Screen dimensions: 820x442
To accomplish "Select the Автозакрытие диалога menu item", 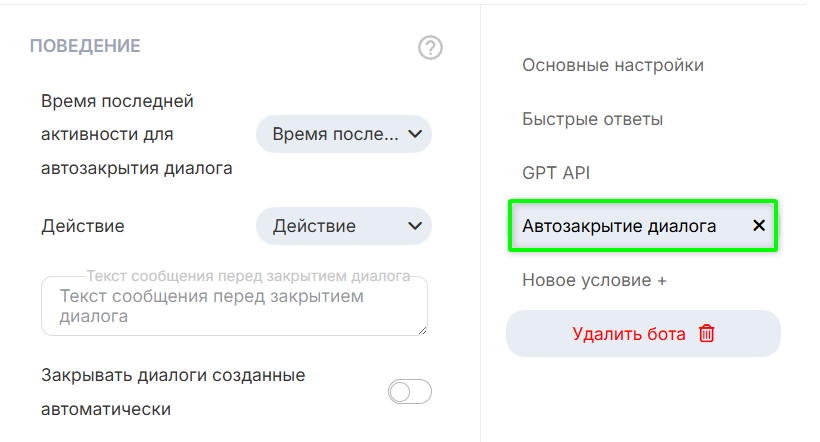I will click(x=619, y=226).
